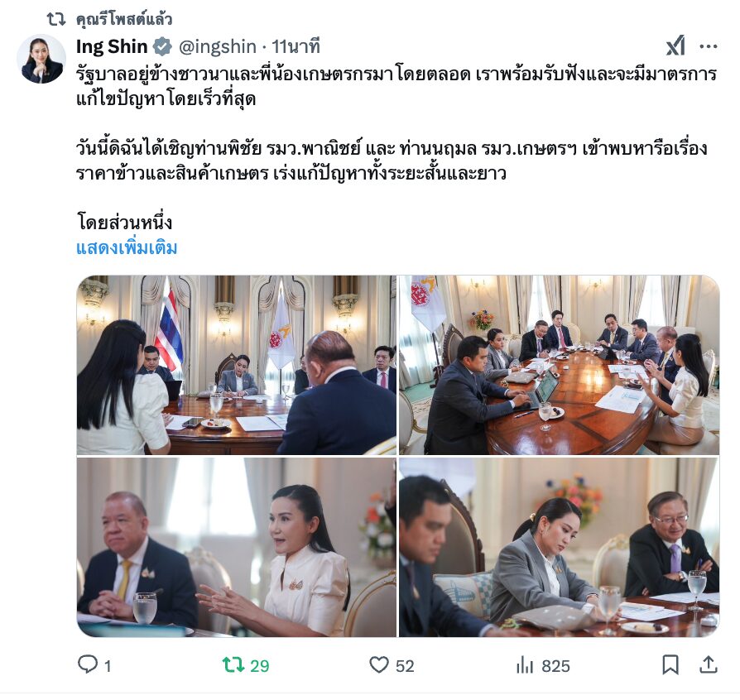Image resolution: width=740 pixels, height=700 pixels.
Task: Open top-right photo of round table meeting
Action: pyautogui.click(x=560, y=365)
